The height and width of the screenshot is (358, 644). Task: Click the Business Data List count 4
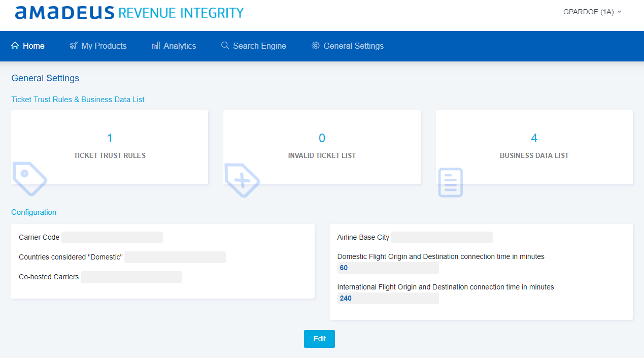click(534, 138)
